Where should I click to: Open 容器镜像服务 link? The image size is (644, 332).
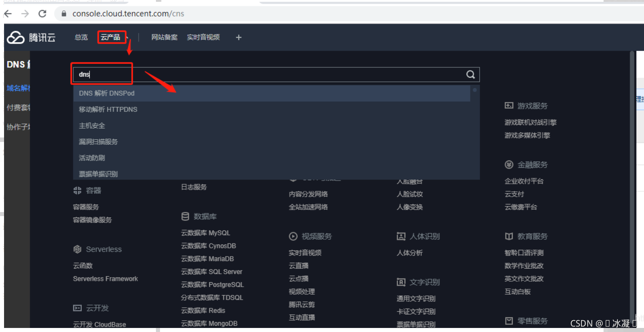pos(93,220)
